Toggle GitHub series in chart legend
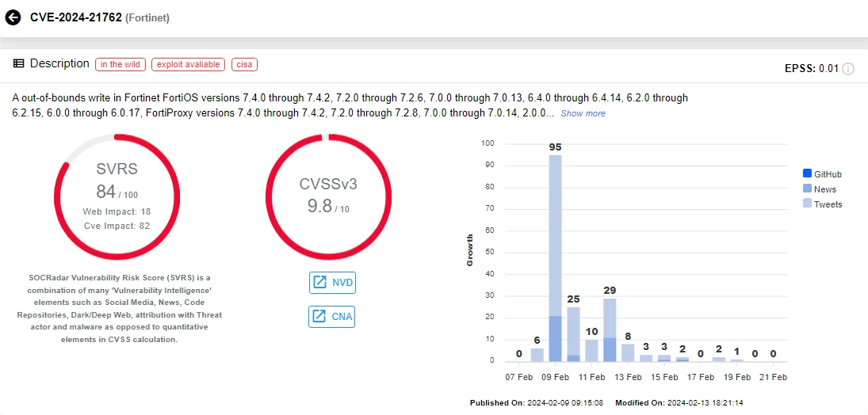 pyautogui.click(x=821, y=174)
